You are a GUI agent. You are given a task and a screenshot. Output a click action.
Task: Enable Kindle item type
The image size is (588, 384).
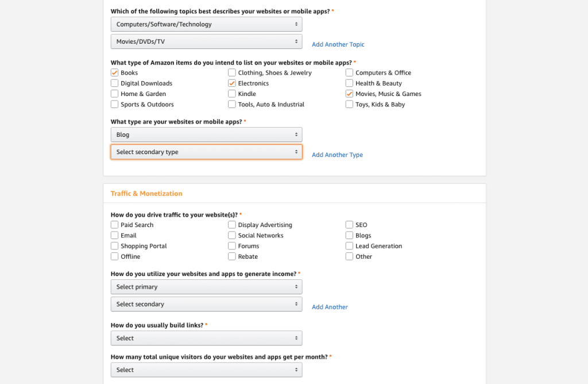click(232, 94)
